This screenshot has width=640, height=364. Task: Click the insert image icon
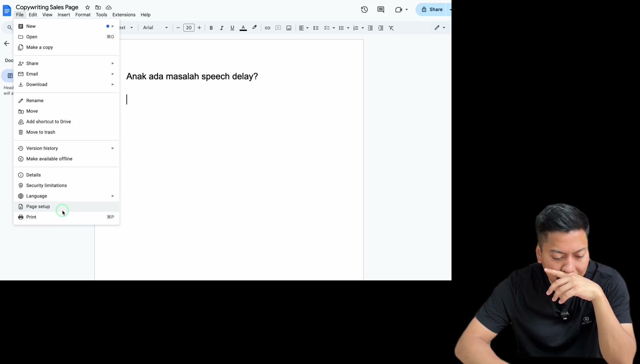coord(289,28)
